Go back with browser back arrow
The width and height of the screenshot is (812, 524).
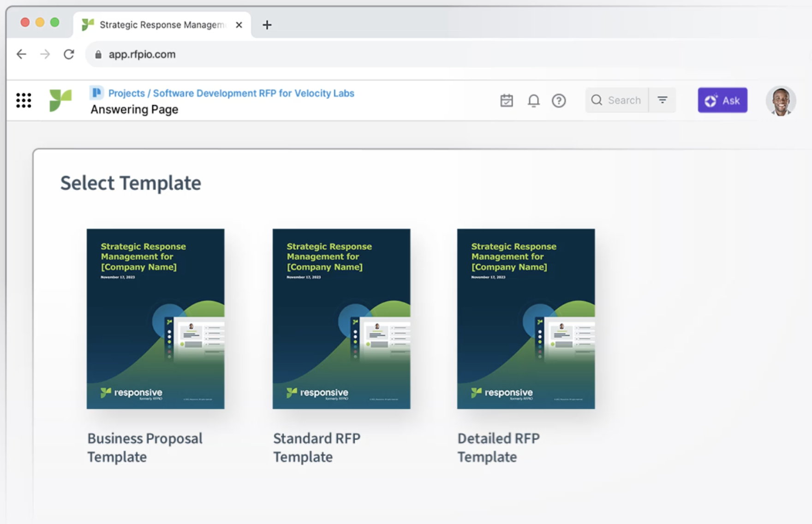click(x=21, y=54)
